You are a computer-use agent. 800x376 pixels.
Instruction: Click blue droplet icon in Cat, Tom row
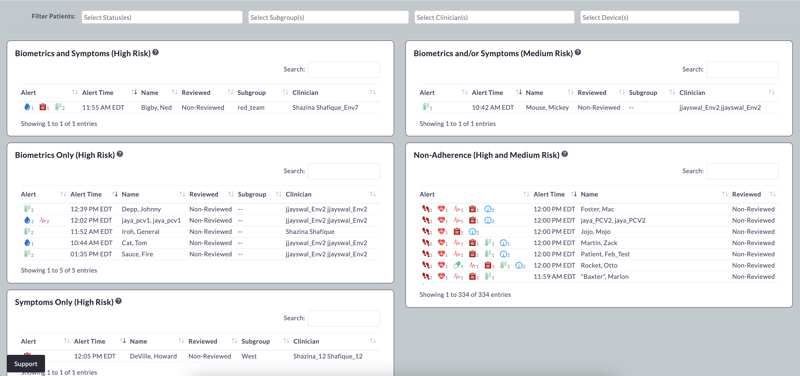tap(27, 243)
